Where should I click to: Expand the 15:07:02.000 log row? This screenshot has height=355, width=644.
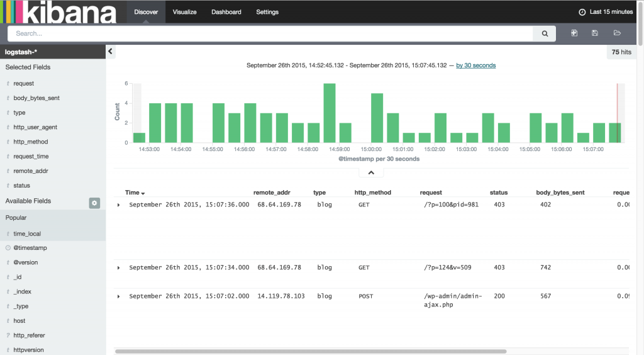coord(119,296)
